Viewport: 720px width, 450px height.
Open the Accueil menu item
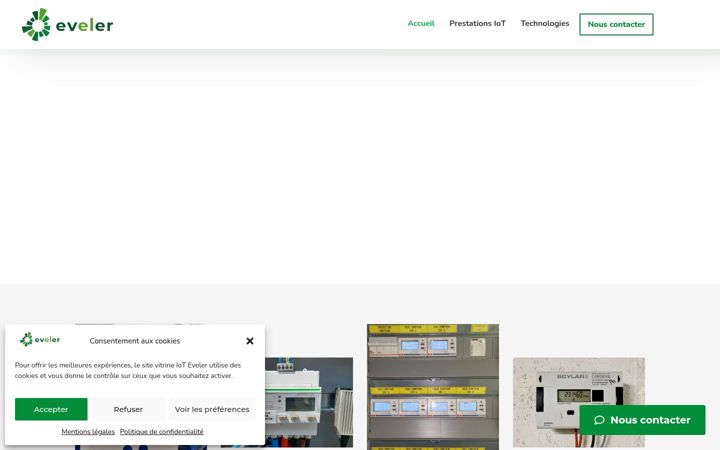[421, 23]
